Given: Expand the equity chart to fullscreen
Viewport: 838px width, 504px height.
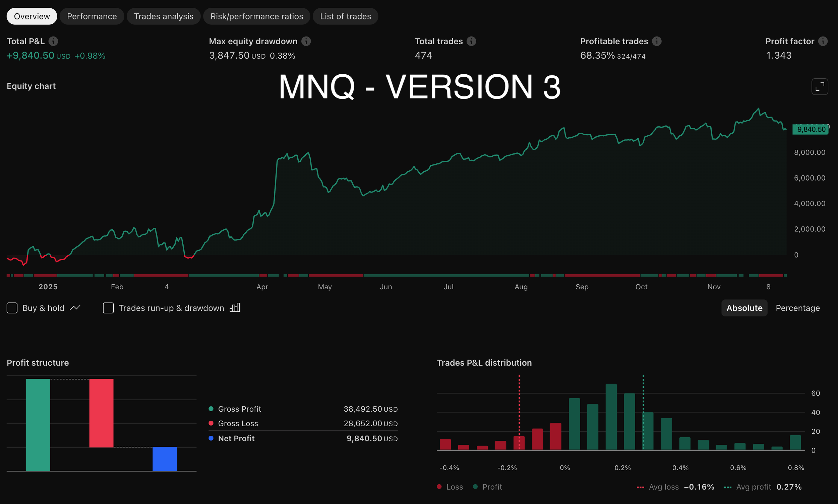Looking at the screenshot, I should point(819,87).
